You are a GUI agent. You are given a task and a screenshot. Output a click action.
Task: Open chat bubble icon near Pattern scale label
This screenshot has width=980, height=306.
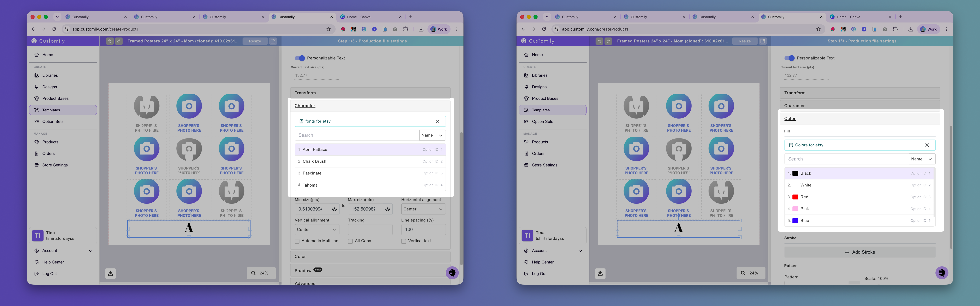coord(942,272)
